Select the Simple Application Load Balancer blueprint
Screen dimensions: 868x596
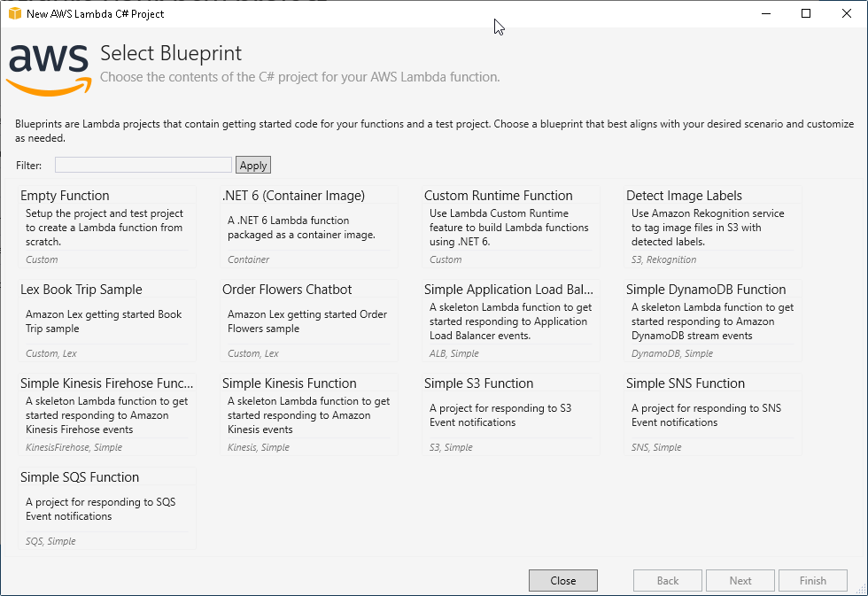coord(511,321)
